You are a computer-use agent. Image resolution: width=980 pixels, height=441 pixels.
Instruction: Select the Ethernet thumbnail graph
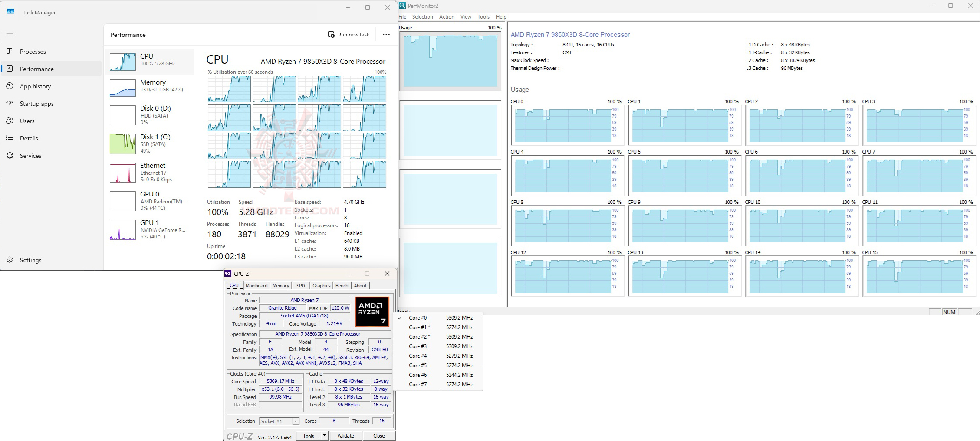point(123,173)
